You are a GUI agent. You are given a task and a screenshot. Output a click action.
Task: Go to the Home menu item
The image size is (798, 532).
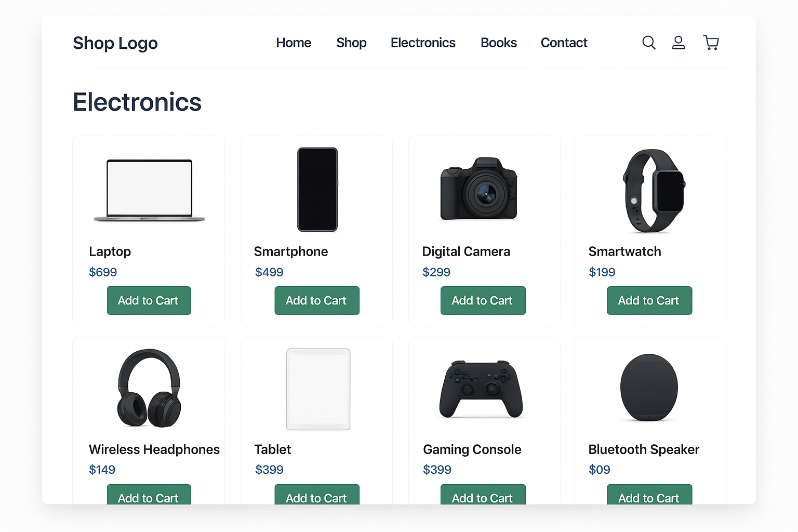(x=294, y=43)
